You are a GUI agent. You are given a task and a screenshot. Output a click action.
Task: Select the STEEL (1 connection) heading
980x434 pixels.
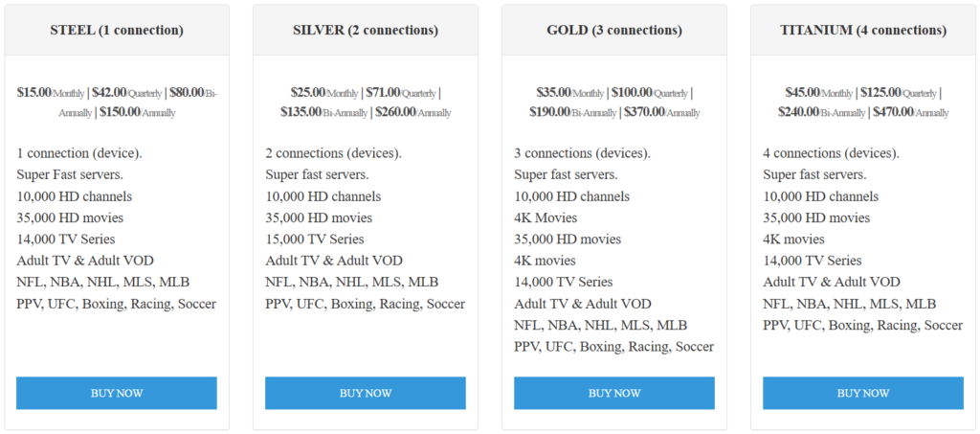tap(116, 30)
